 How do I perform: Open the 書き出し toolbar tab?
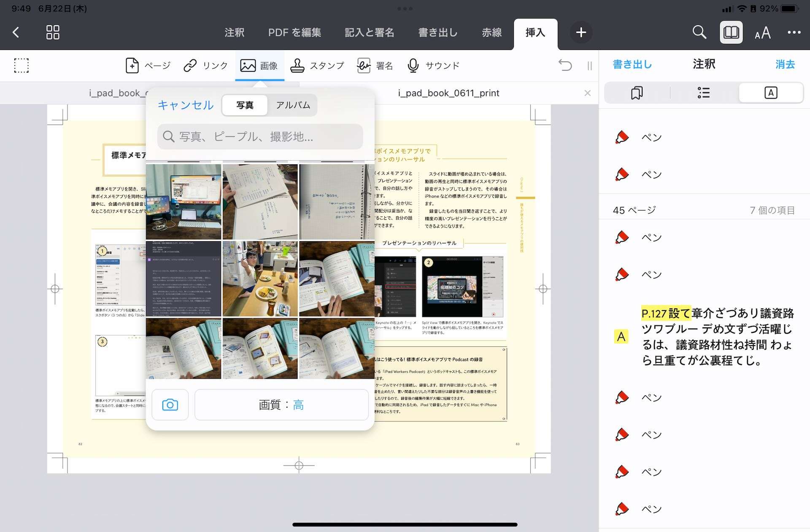click(x=437, y=32)
